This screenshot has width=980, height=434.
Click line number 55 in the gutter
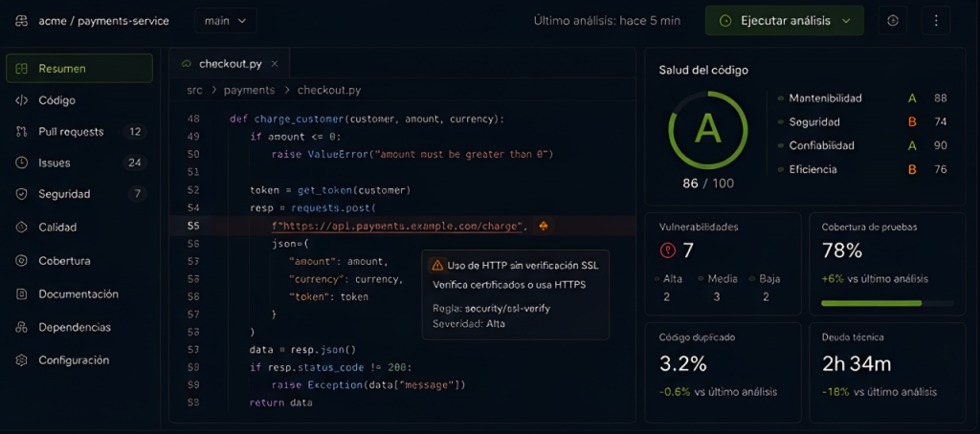pyautogui.click(x=193, y=226)
